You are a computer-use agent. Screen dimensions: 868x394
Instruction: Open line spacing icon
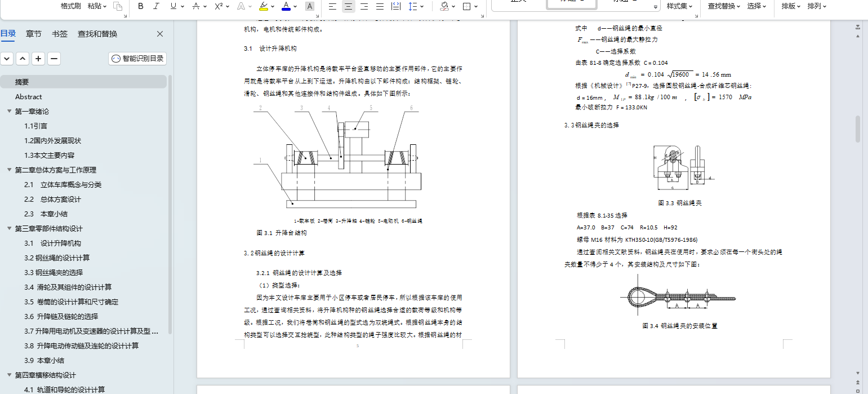pos(413,6)
